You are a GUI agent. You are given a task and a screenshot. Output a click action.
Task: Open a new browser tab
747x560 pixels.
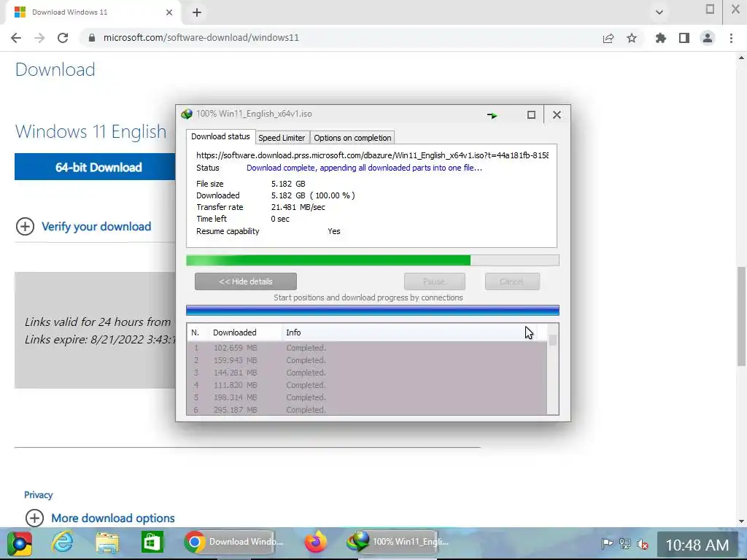point(197,12)
